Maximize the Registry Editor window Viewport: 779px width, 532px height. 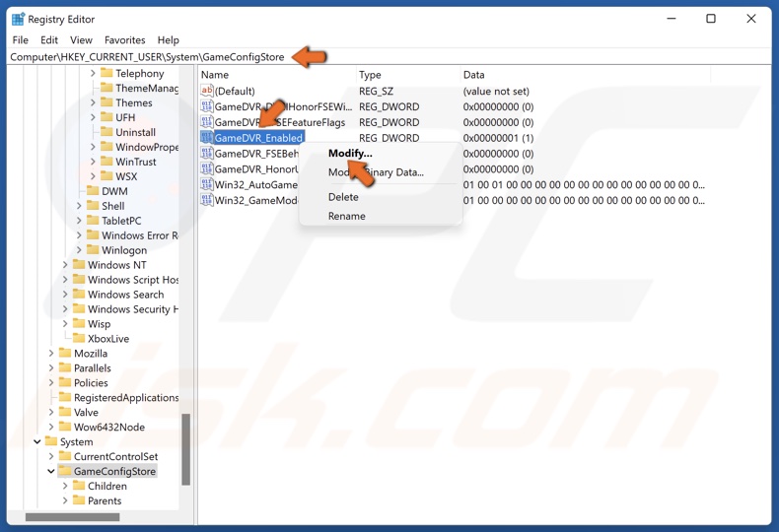coord(711,19)
